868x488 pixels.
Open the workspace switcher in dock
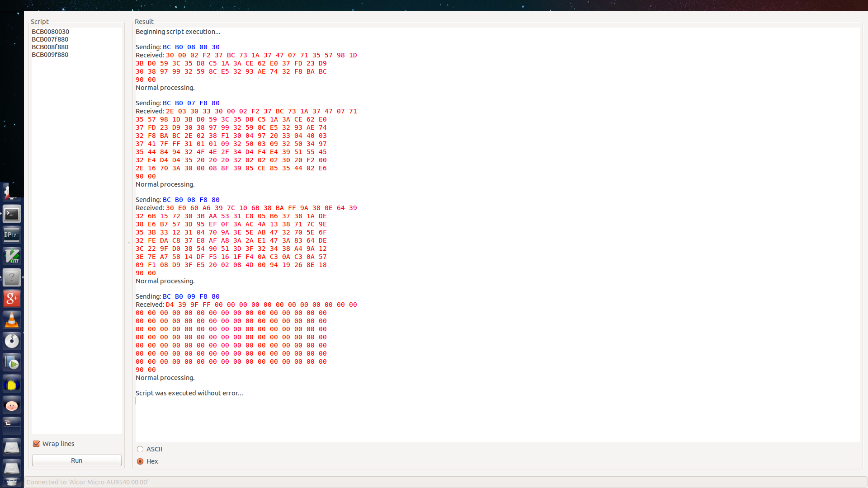tap(12, 426)
